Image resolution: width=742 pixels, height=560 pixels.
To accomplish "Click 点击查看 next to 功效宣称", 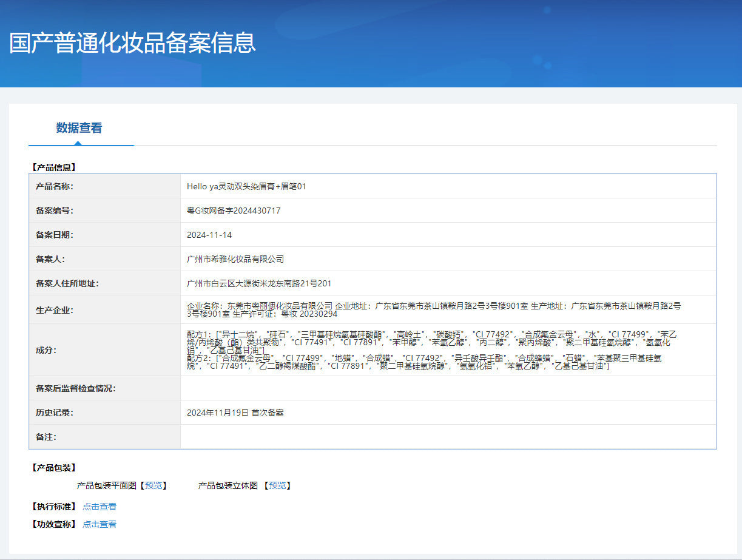I will click(x=99, y=524).
